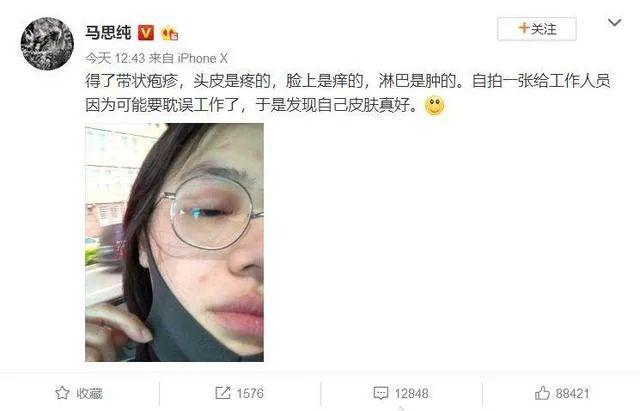
Task: Open the 1576 reposts count
Action: 250,393
